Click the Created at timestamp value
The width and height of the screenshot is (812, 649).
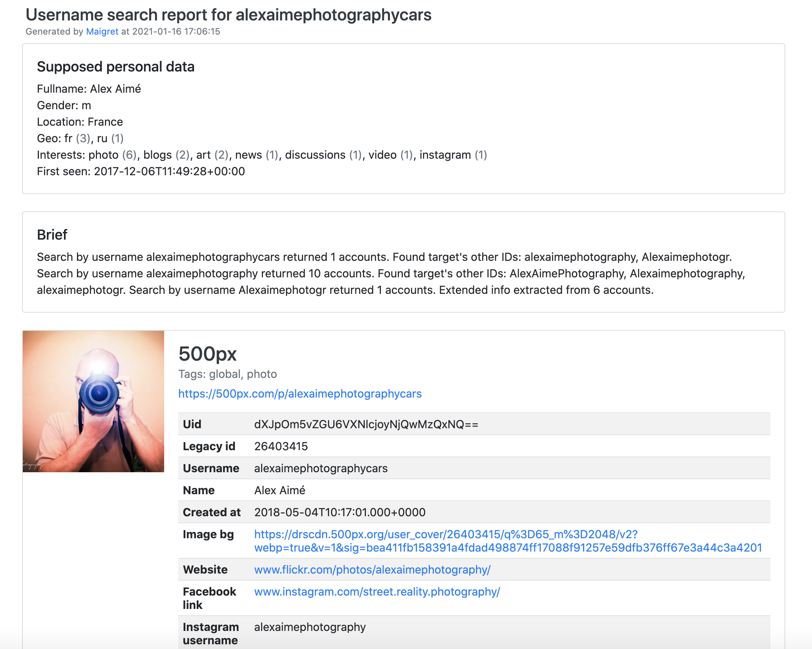[x=340, y=512]
